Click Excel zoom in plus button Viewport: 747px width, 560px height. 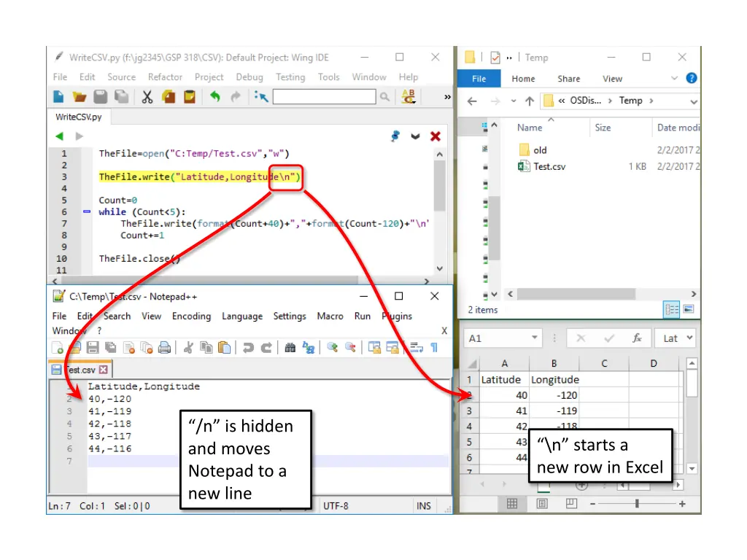point(682,503)
